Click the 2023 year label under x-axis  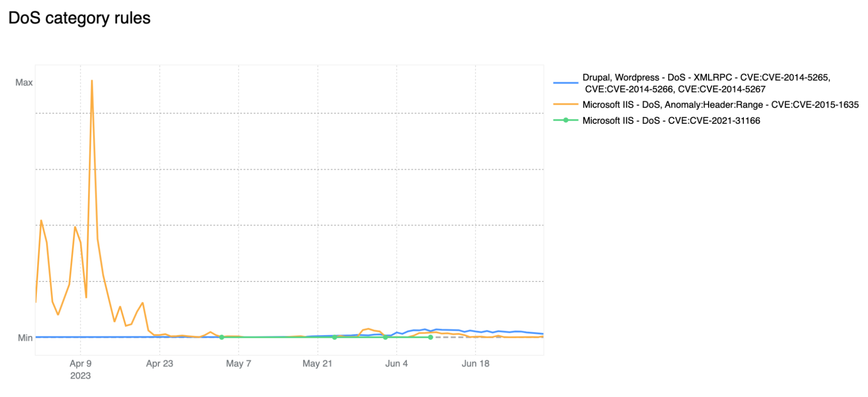[x=80, y=376]
